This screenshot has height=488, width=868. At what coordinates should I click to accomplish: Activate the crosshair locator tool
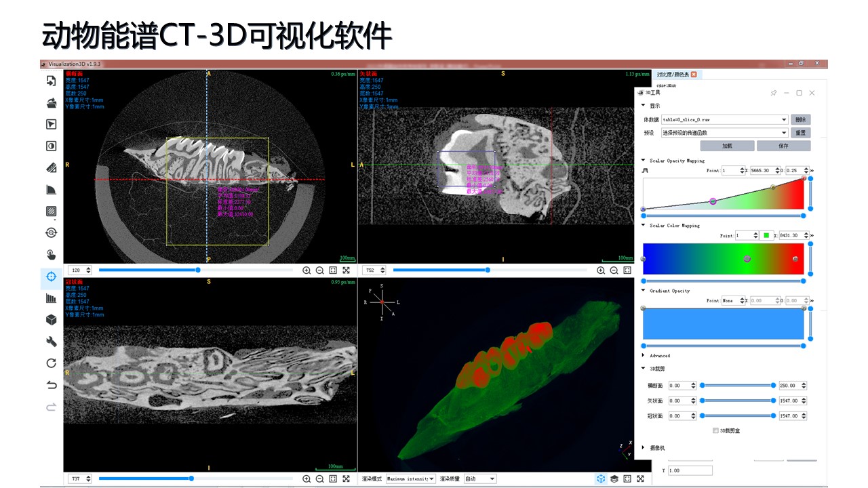pyautogui.click(x=51, y=277)
